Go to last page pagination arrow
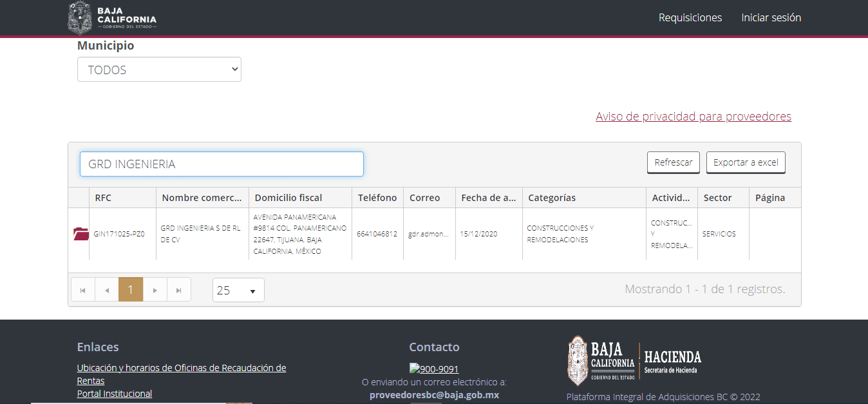Viewport: 868px width, 404px height. click(x=179, y=290)
